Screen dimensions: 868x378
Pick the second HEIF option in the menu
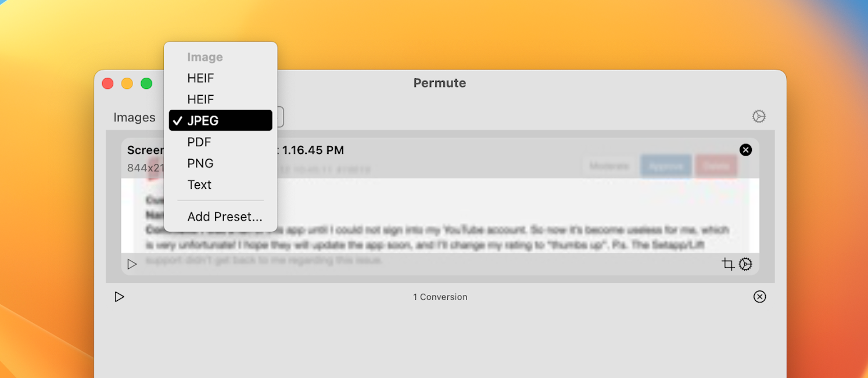pyautogui.click(x=200, y=99)
